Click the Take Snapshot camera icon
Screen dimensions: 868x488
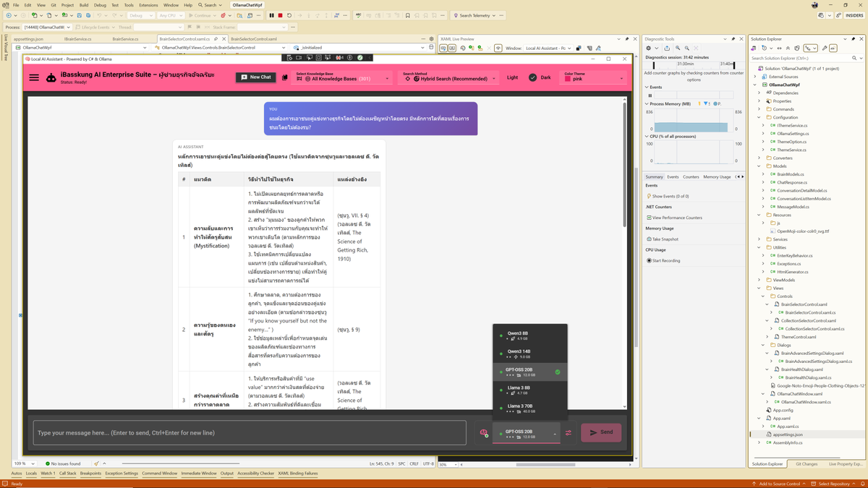click(x=649, y=239)
